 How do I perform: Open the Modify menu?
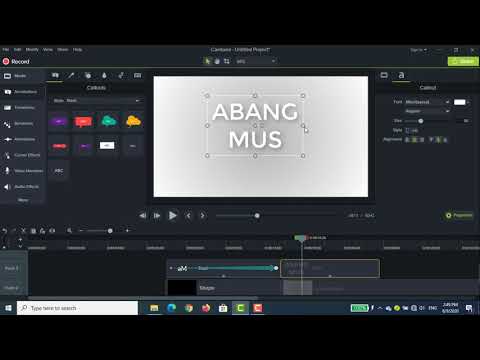tap(32, 49)
